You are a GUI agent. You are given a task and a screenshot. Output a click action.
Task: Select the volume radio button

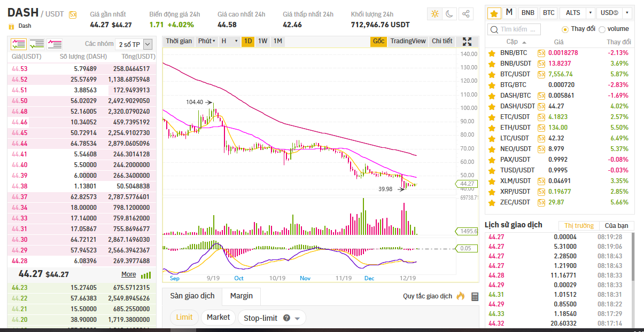(602, 29)
